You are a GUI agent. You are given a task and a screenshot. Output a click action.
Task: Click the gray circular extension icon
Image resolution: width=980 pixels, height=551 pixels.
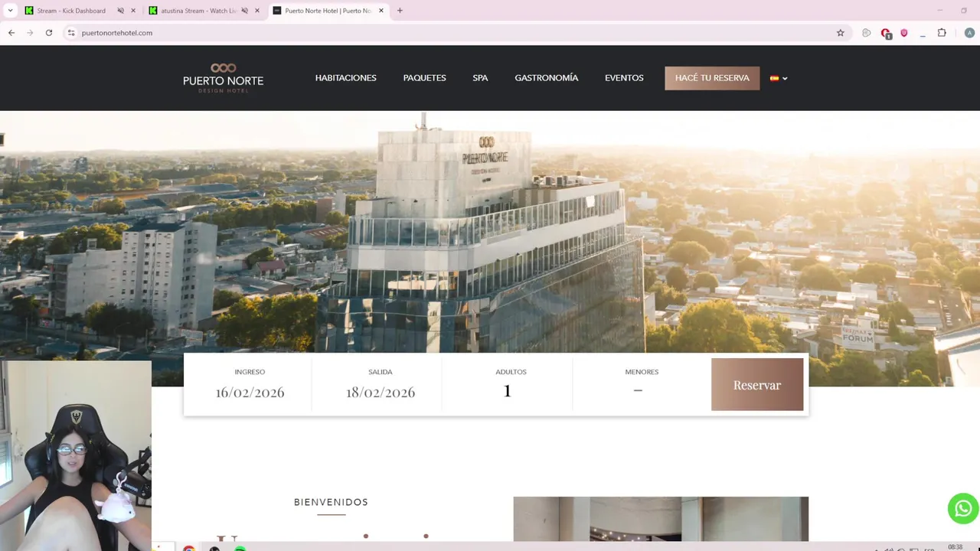(x=867, y=33)
